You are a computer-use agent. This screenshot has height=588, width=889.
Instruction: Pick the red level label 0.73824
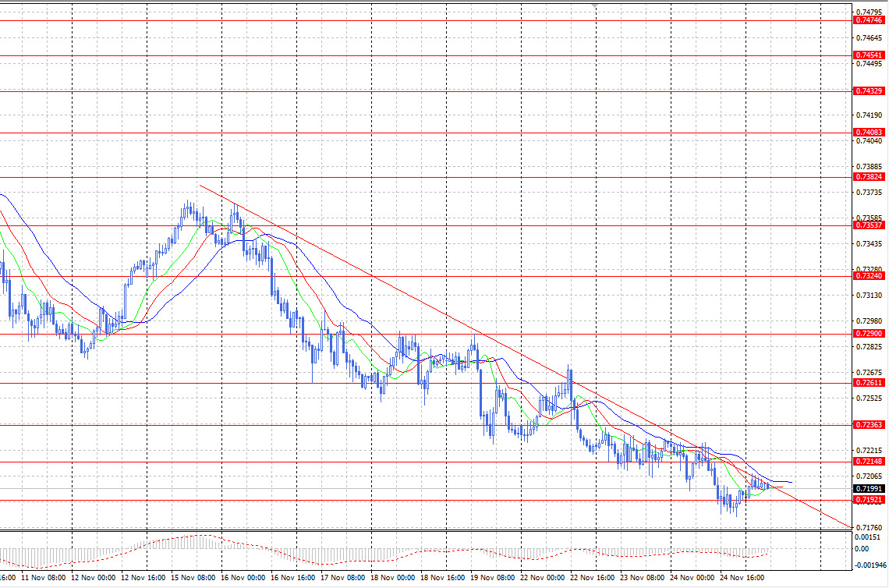click(x=869, y=177)
